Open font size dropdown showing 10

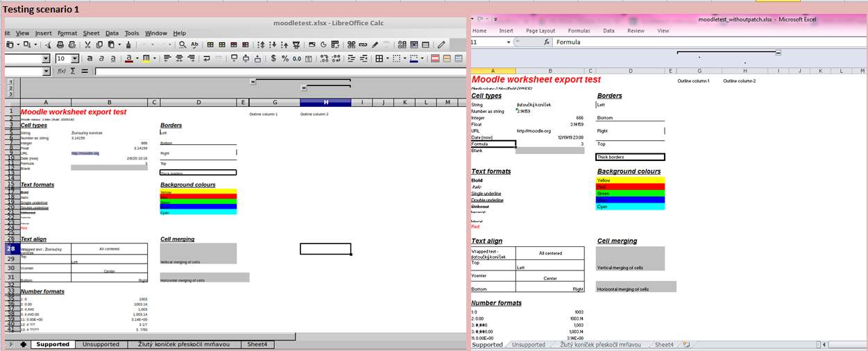coord(75,59)
